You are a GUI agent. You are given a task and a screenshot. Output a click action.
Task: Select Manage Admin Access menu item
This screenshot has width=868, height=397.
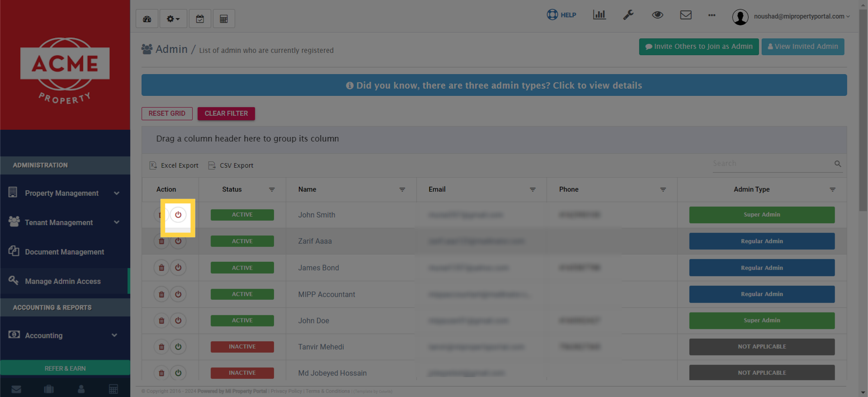[63, 281]
